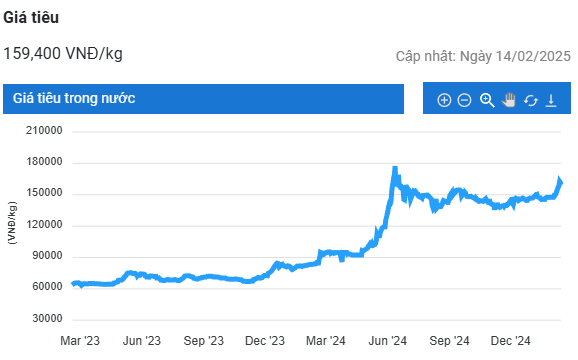Viewport: 578px width, 360px height.
Task: Click the zoom in plus icon
Action: click(x=444, y=100)
